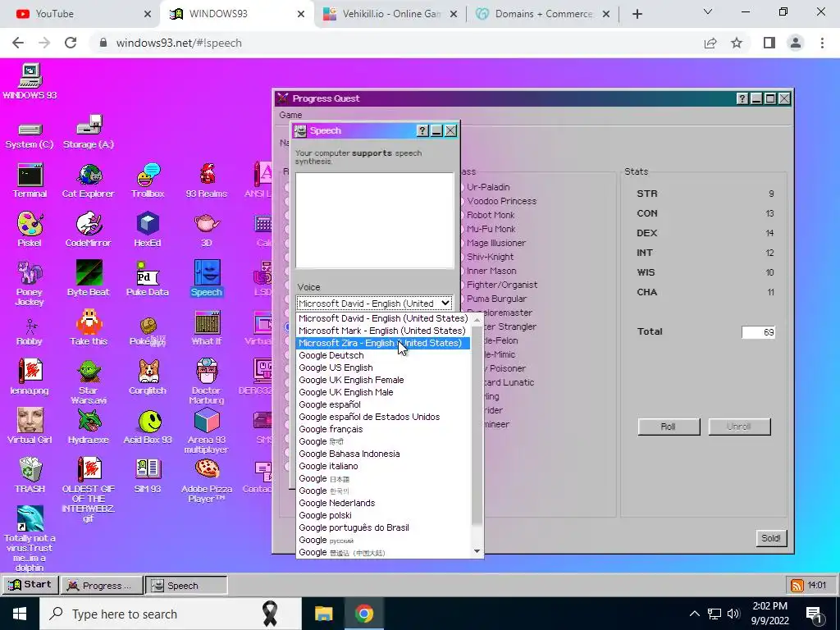Image resolution: width=840 pixels, height=630 pixels.
Task: Open the Storage (A:) floppy icon
Action: [89, 132]
